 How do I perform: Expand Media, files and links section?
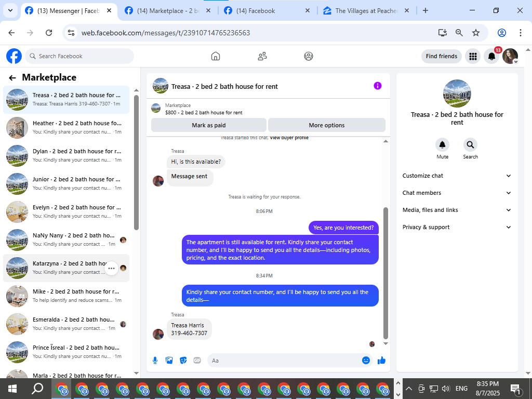click(x=457, y=210)
